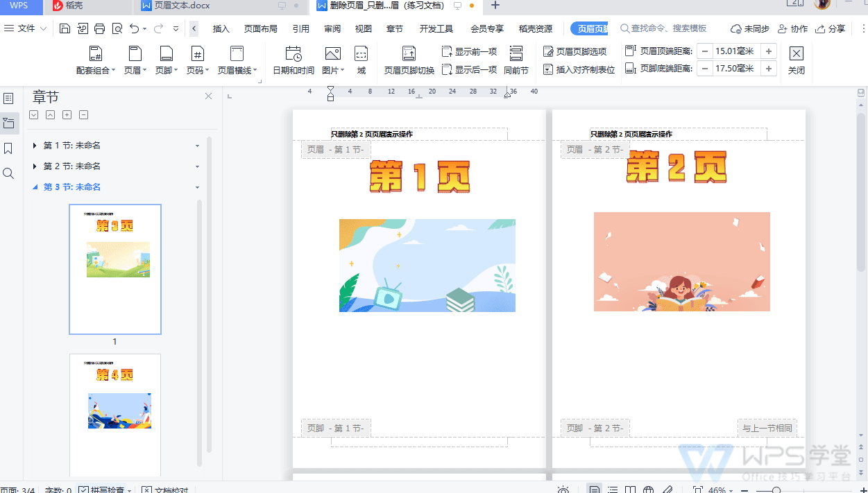The image size is (868, 493).
Task: Open the 插入 (Insert) tab
Action: [221, 28]
